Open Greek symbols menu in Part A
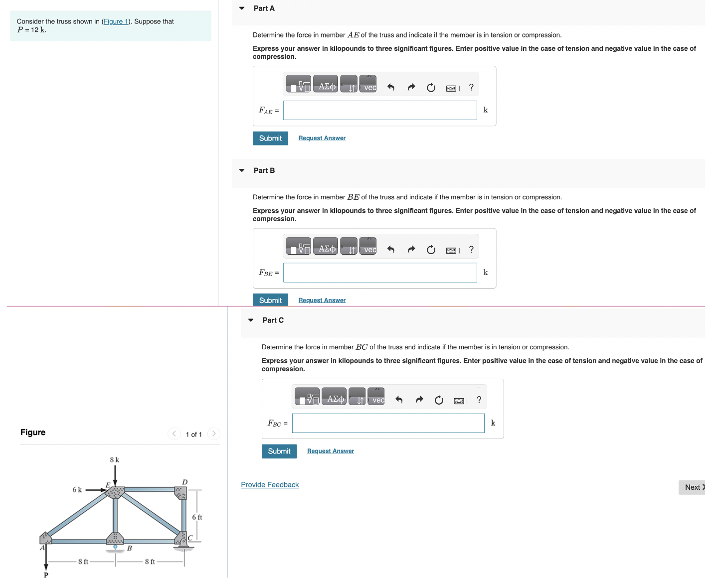Viewport: 714px width, 588px height. pos(326,84)
